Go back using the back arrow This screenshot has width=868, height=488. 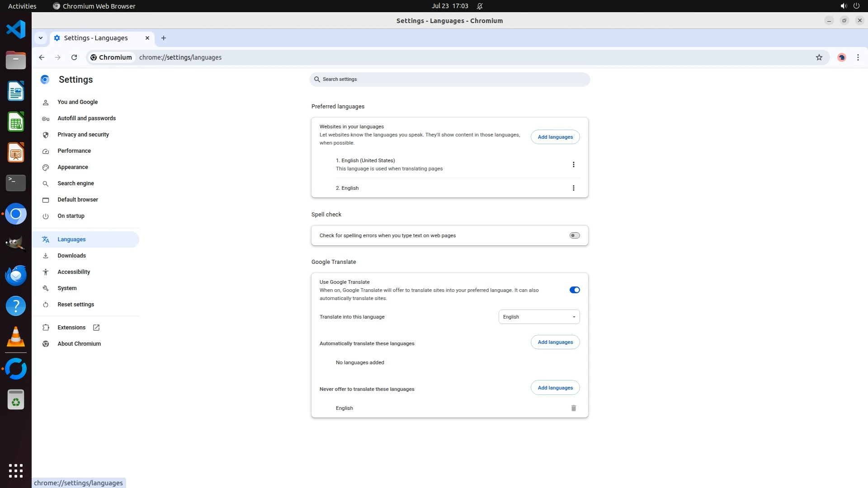click(x=42, y=57)
